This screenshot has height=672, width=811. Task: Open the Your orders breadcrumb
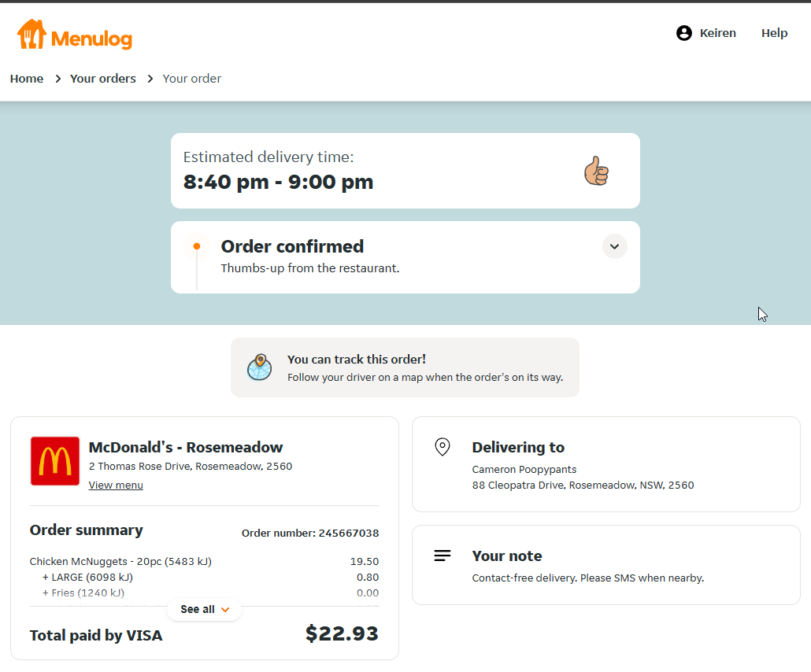click(103, 79)
